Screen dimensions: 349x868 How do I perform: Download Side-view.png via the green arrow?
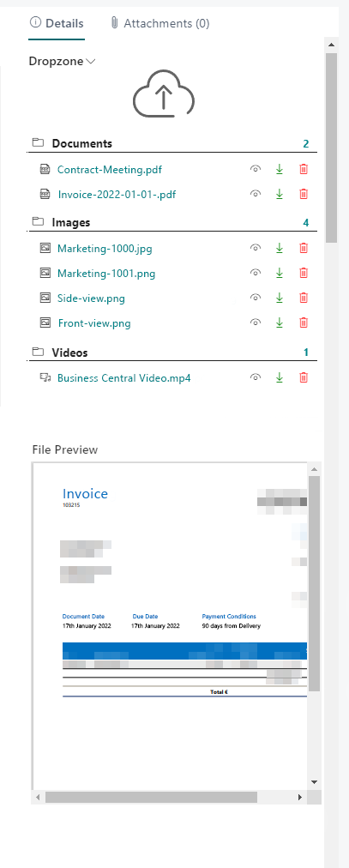tap(280, 298)
